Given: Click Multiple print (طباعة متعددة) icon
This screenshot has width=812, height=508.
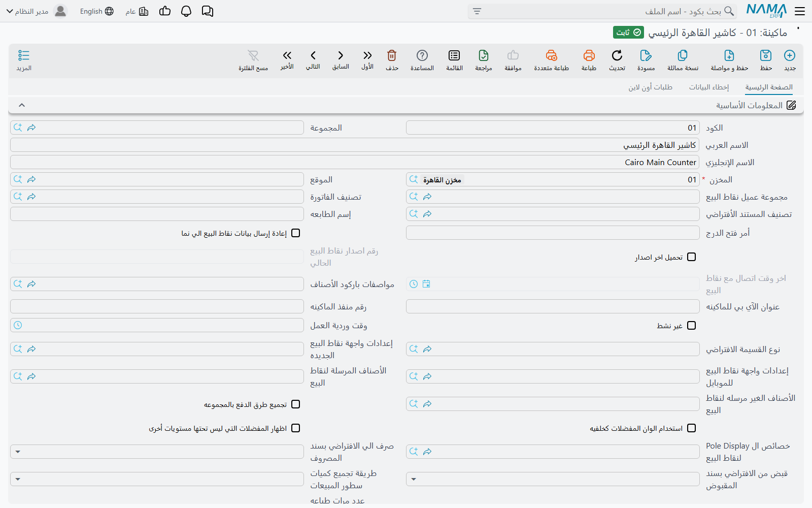Looking at the screenshot, I should point(552,55).
